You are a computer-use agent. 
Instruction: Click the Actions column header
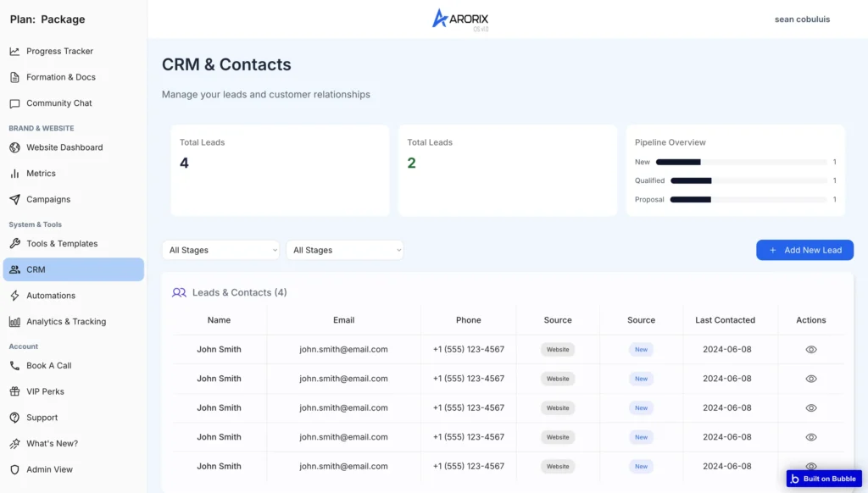811,320
